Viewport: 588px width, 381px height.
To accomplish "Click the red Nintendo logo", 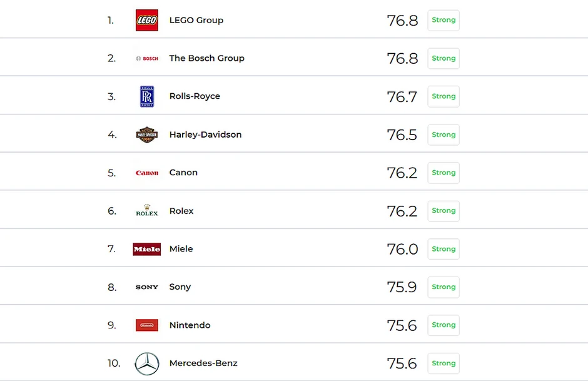I will coord(147,325).
